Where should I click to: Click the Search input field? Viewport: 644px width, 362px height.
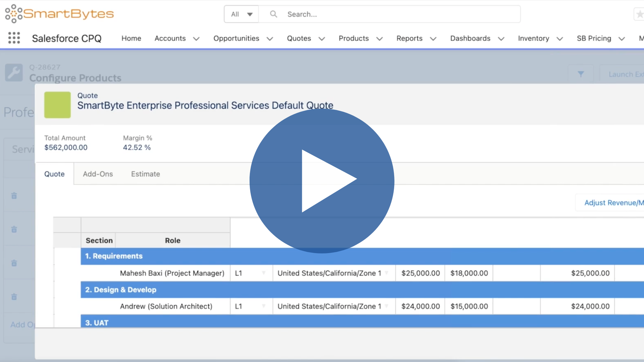click(x=389, y=14)
